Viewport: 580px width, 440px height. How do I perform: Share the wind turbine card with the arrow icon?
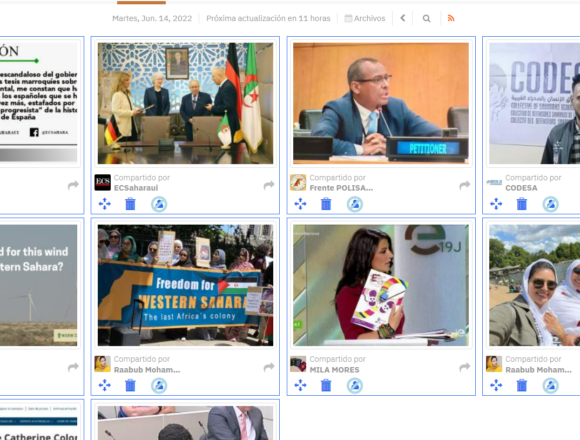point(73,367)
